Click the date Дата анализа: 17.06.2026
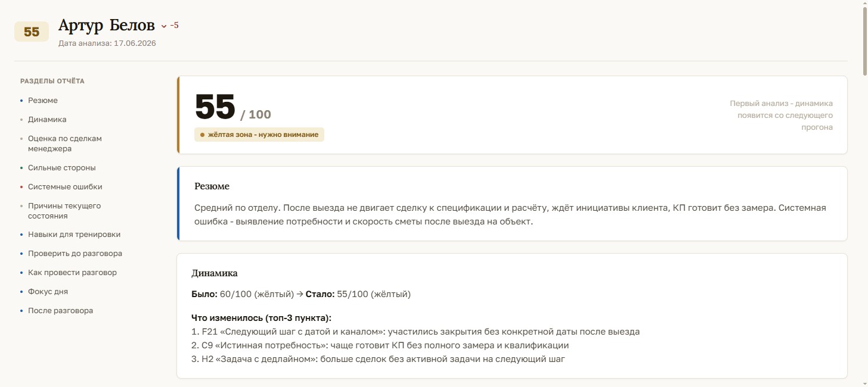This screenshot has height=387, width=868. tap(107, 43)
